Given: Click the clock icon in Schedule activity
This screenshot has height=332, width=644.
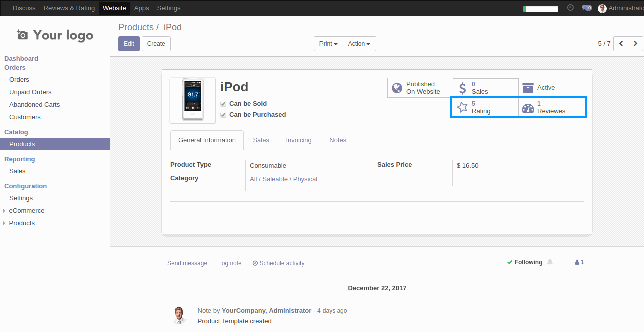Looking at the screenshot, I should click(255, 263).
